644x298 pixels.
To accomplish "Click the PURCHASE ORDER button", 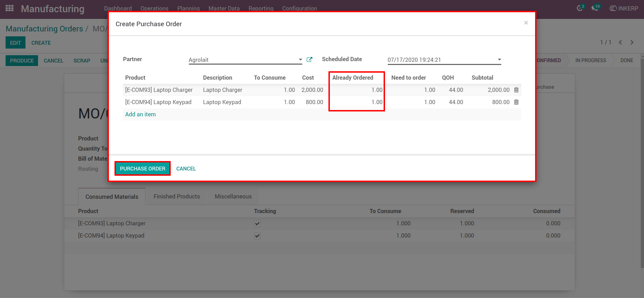I will 143,168.
